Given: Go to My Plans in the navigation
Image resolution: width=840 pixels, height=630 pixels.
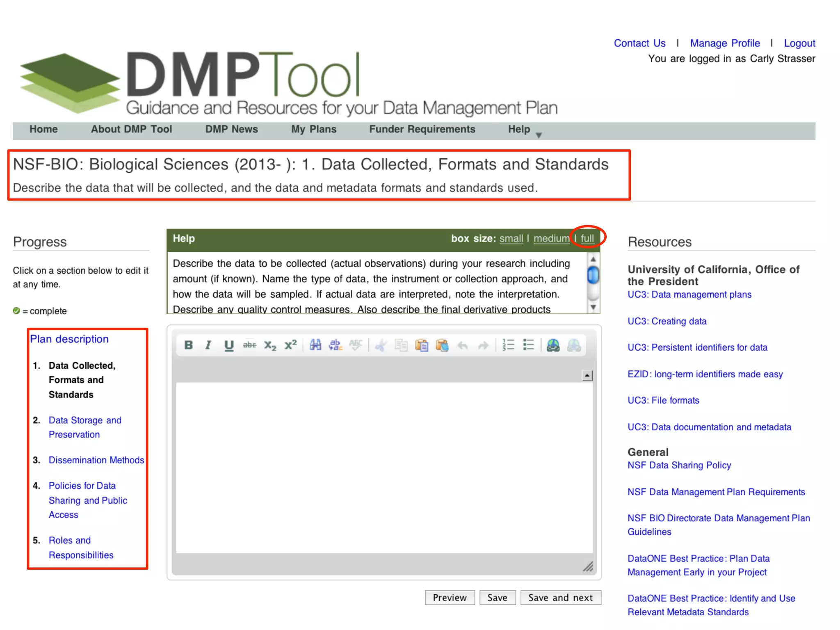Looking at the screenshot, I should coord(314,129).
